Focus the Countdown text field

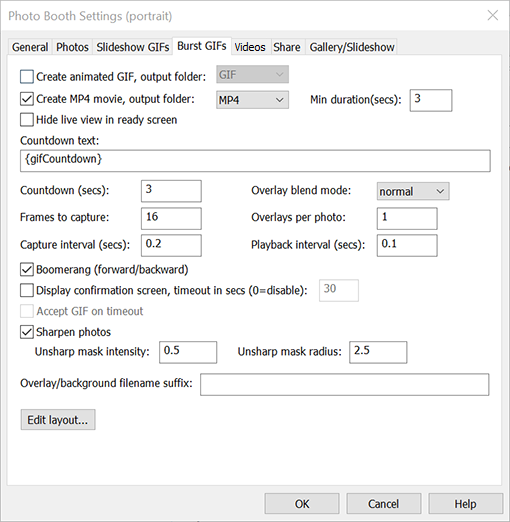coord(255,161)
